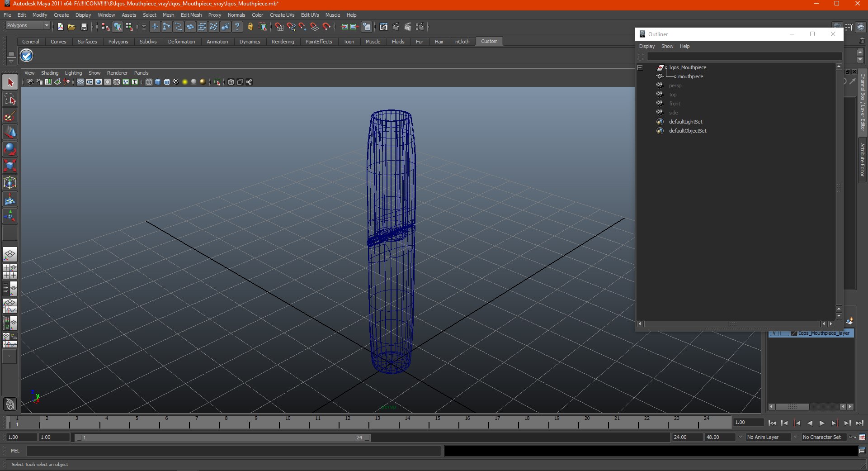Image resolution: width=868 pixels, height=471 pixels.
Task: Select the Soft Modification tool
Action: tap(10, 199)
